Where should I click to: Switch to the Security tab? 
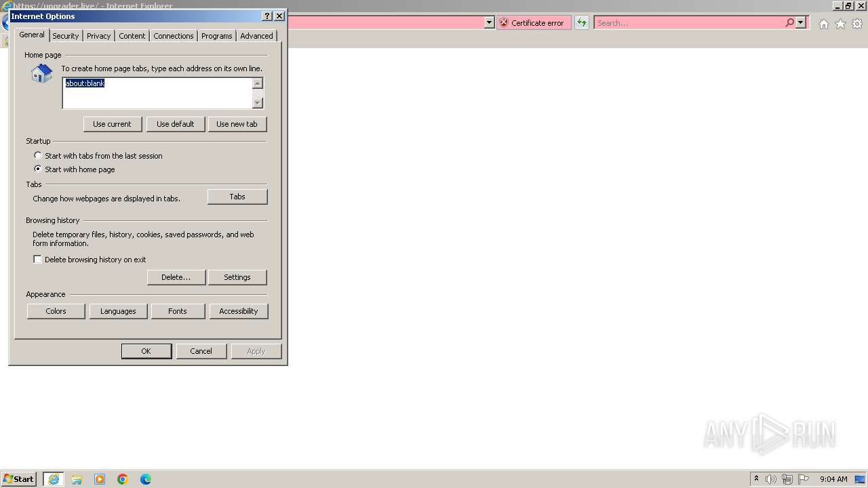pos(66,36)
